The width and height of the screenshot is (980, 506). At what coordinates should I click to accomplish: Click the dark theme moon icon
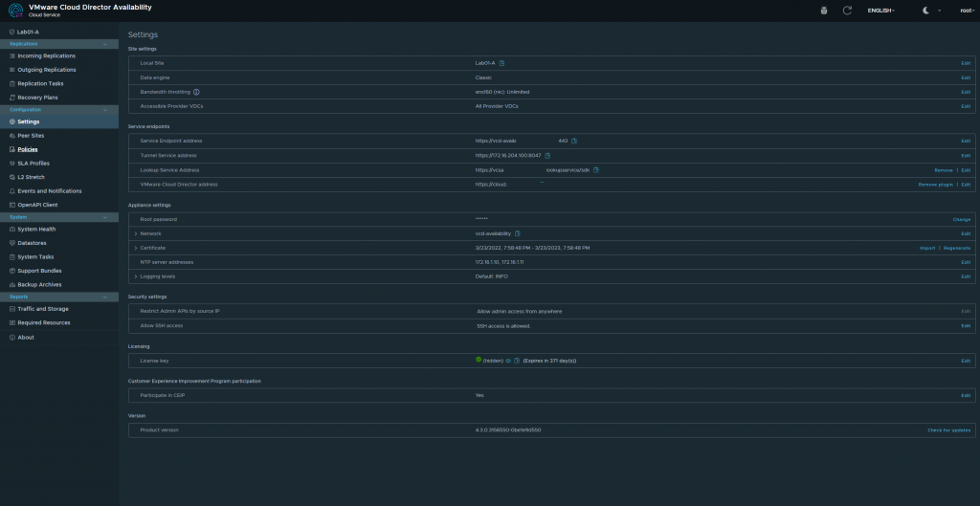[x=925, y=11]
